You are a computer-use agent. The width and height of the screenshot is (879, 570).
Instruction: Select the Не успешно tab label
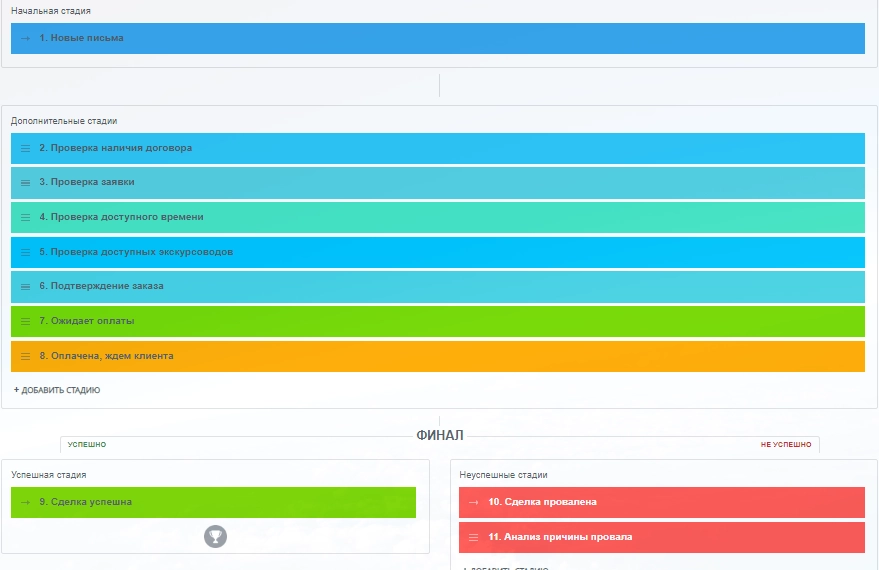(x=785, y=444)
